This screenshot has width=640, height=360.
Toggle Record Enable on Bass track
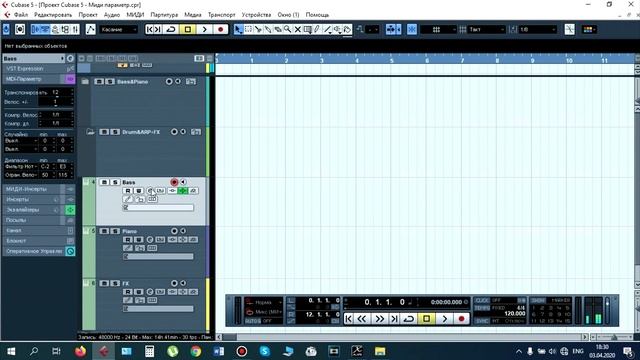(x=174, y=182)
